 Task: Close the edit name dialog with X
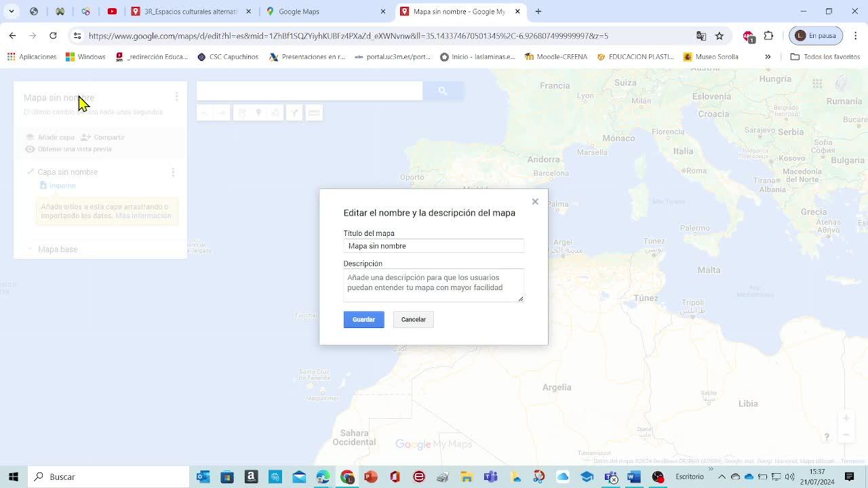pos(535,201)
